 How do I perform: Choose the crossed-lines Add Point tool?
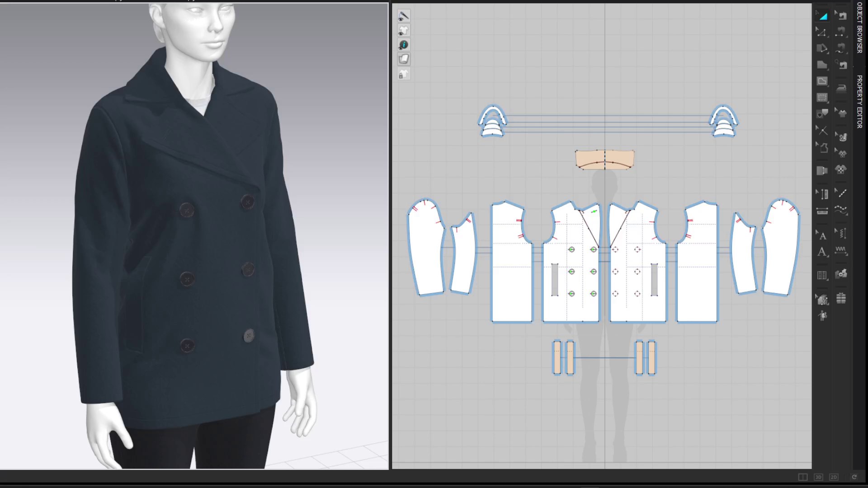pos(822,131)
